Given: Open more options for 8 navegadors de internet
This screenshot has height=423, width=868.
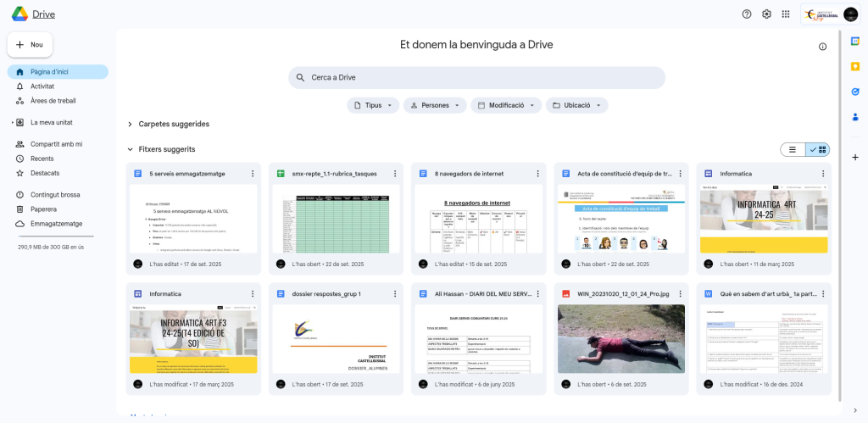Looking at the screenshot, I should pos(537,174).
